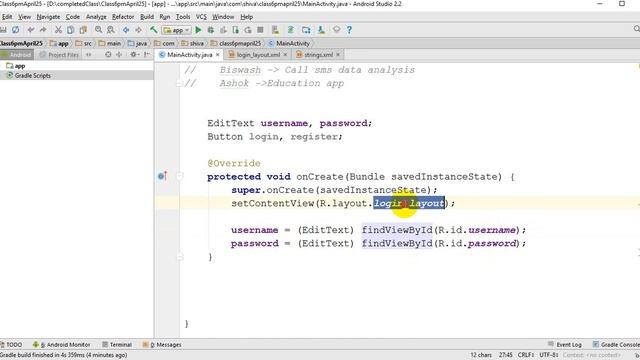Open the Navigate menu
640x360 pixels.
tap(48, 17)
